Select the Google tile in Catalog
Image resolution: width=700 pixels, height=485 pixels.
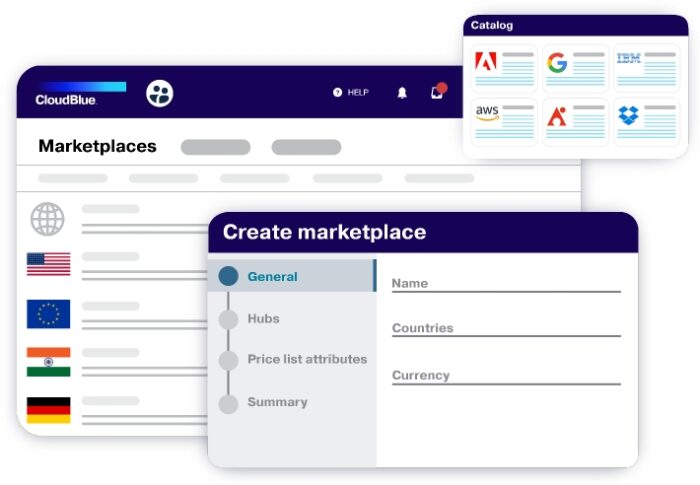pos(575,68)
